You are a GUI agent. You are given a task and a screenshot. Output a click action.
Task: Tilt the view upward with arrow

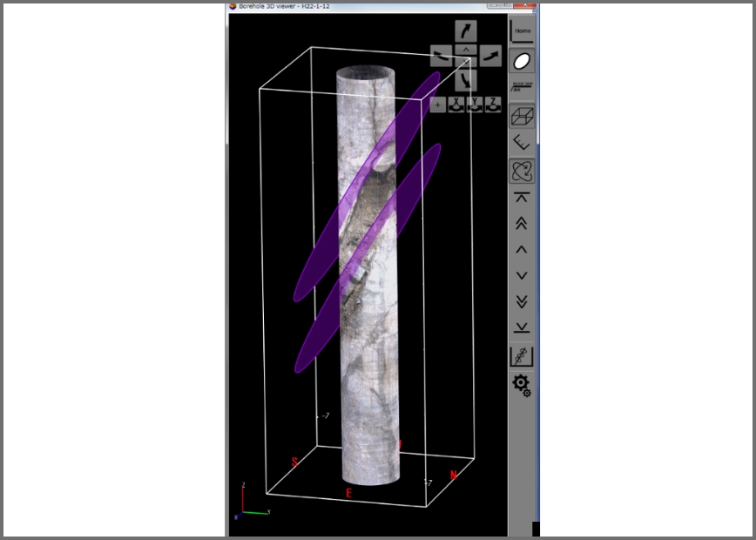(x=466, y=31)
